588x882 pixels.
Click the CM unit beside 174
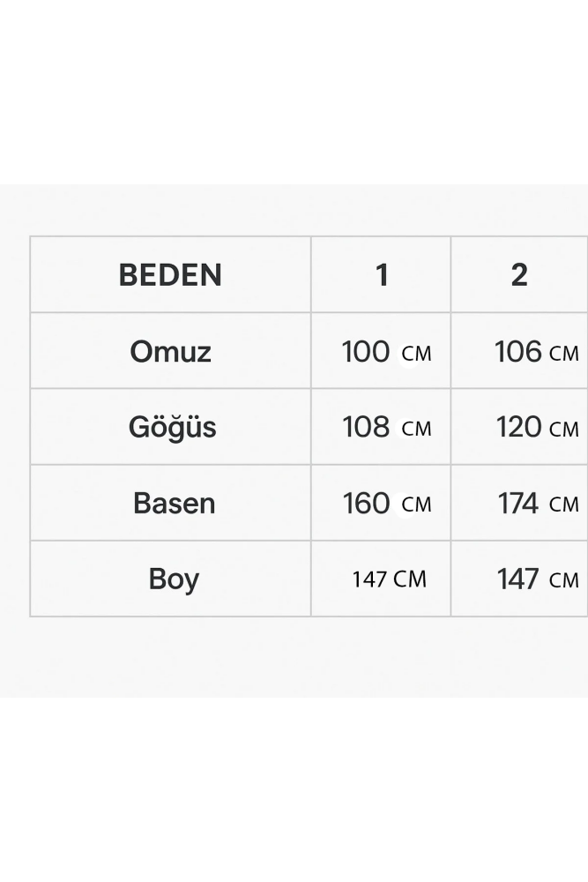click(x=564, y=505)
